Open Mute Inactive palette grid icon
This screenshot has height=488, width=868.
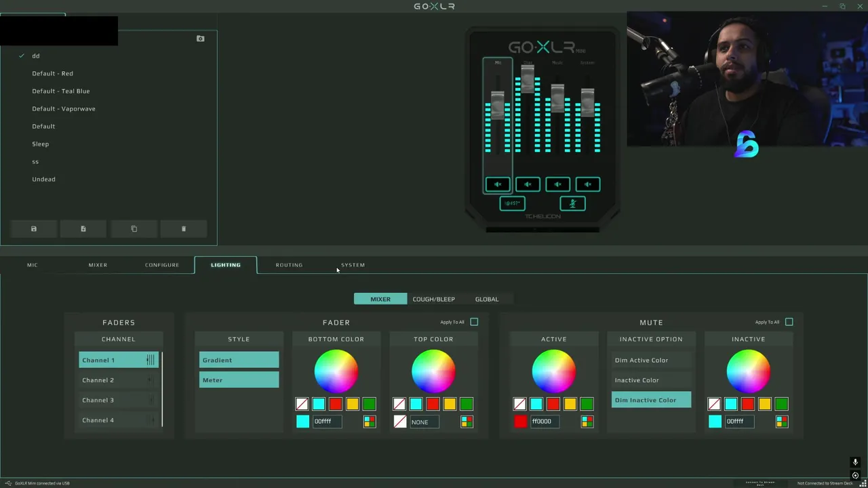coord(782,422)
